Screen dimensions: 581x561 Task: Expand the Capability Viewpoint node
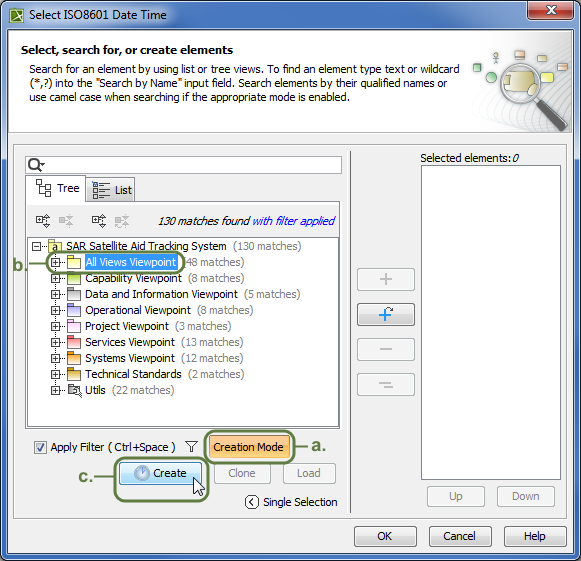pos(55,278)
